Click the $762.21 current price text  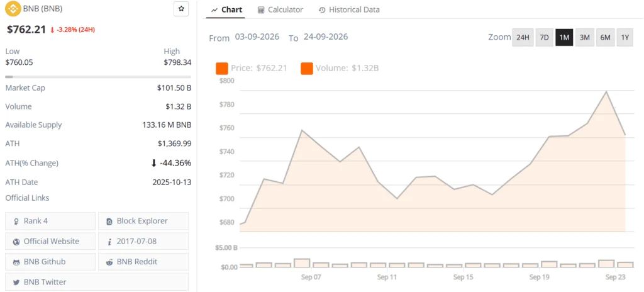click(26, 30)
